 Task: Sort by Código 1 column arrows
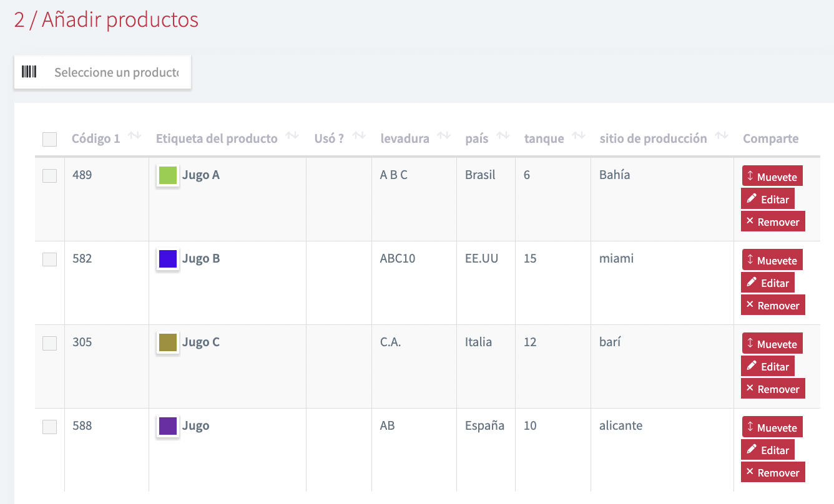[x=134, y=137]
